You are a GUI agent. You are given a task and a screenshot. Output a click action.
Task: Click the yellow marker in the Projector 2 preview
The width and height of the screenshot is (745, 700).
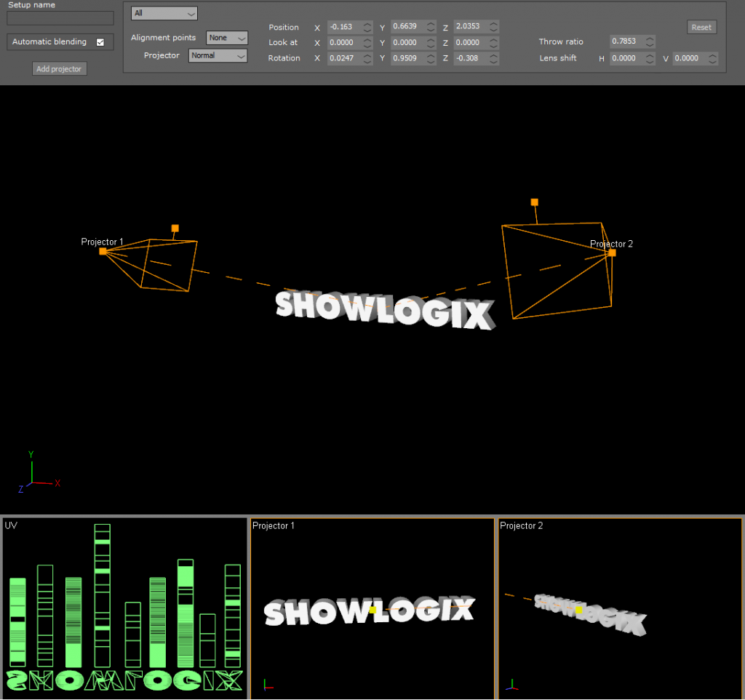tap(578, 610)
